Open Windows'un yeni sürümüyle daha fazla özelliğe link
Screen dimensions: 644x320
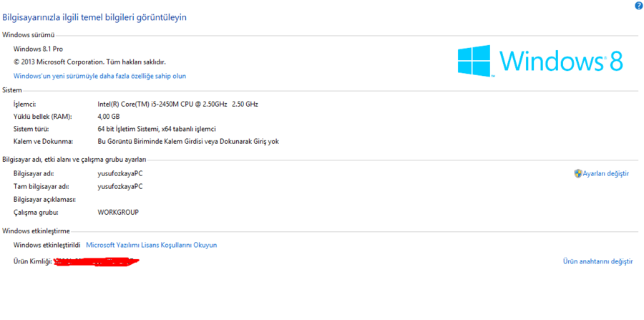pos(99,76)
